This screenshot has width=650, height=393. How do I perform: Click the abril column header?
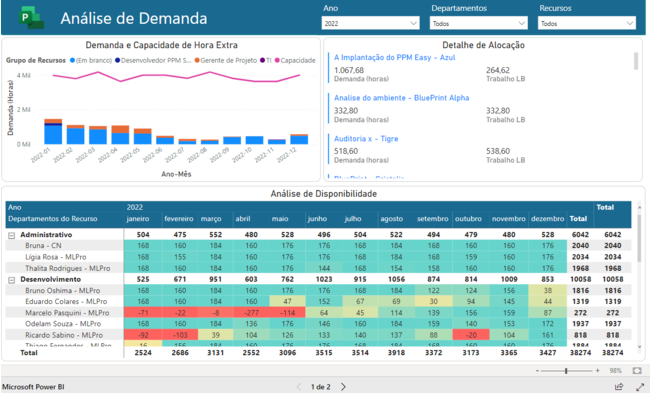[x=243, y=218]
